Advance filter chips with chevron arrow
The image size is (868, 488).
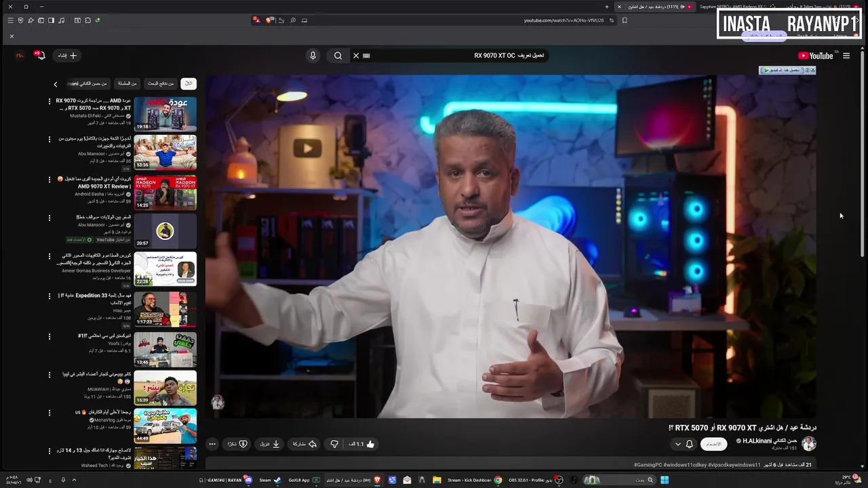pyautogui.click(x=56, y=84)
